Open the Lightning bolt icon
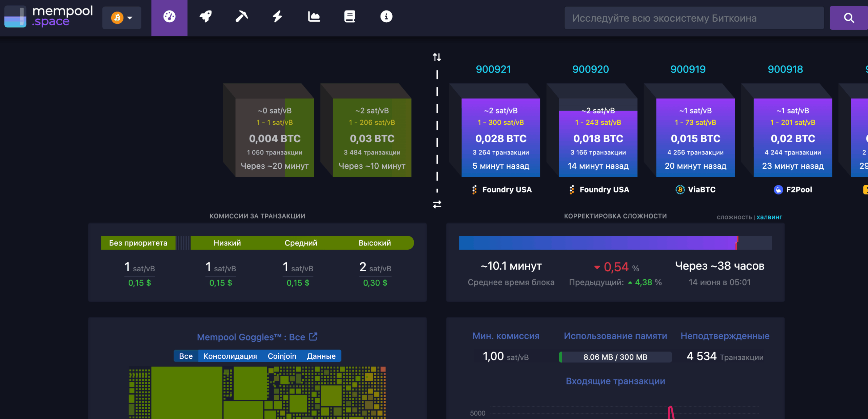The height and width of the screenshot is (419, 868). 277,17
